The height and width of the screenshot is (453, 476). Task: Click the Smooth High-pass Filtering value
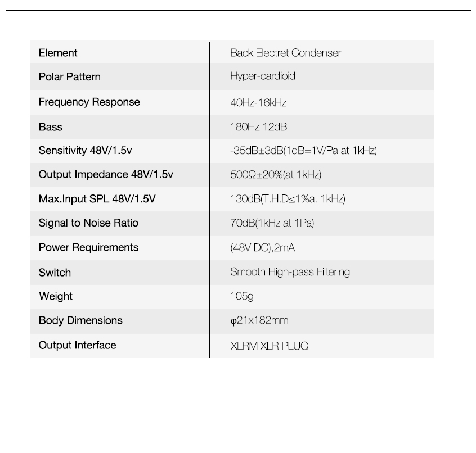pos(290,272)
